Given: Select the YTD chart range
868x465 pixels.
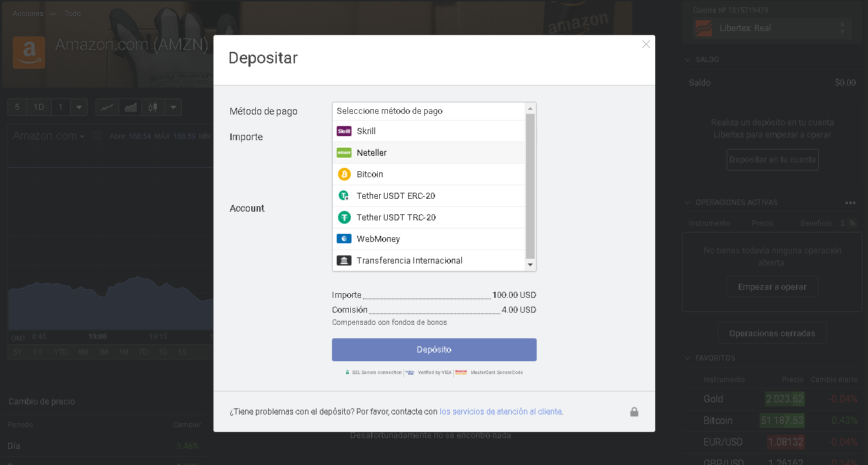Looking at the screenshot, I should [61, 352].
